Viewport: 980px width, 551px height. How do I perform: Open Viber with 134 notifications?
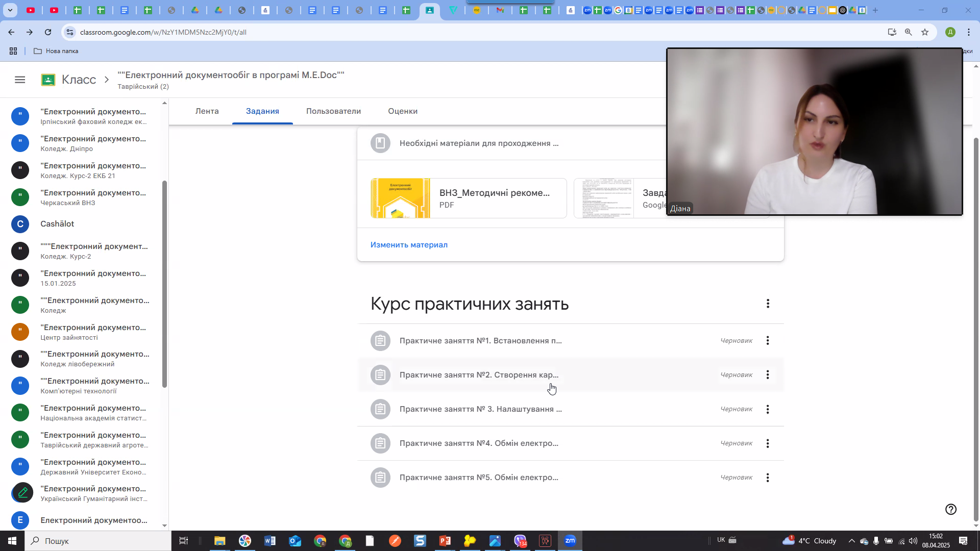tap(520, 541)
